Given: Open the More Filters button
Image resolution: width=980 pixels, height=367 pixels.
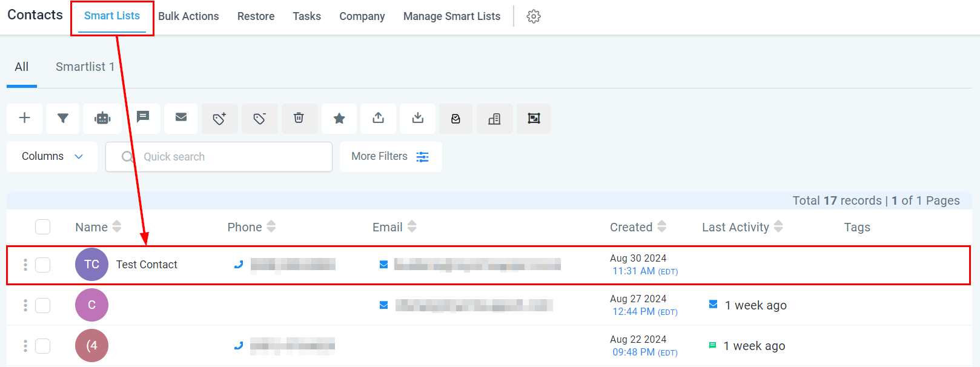Looking at the screenshot, I should click(391, 157).
